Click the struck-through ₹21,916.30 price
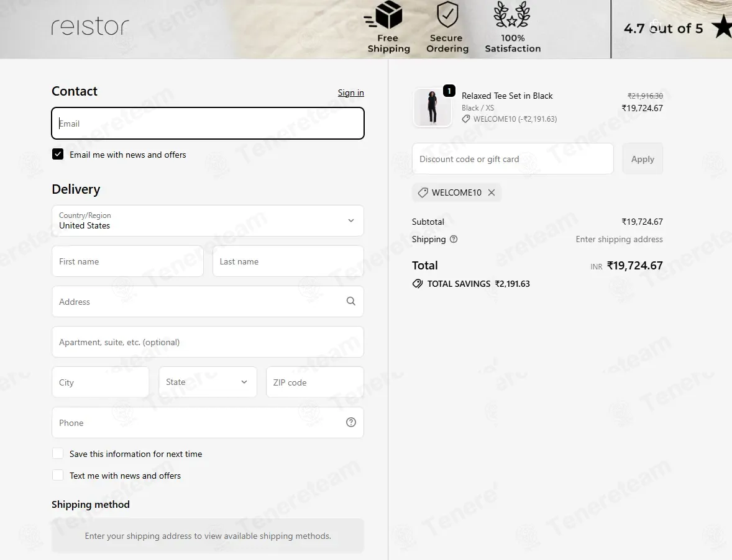Screen dimensions: 732x560 tap(645, 96)
